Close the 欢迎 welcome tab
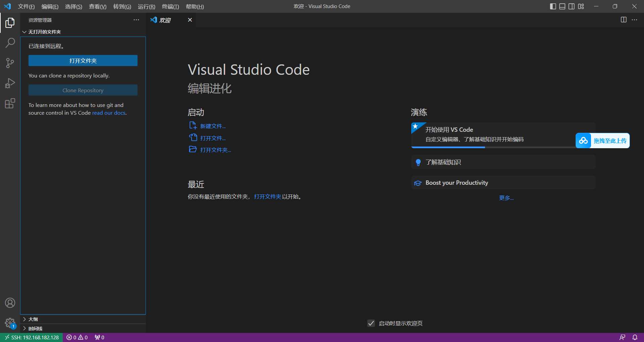Image resolution: width=644 pixels, height=342 pixels. [x=190, y=20]
